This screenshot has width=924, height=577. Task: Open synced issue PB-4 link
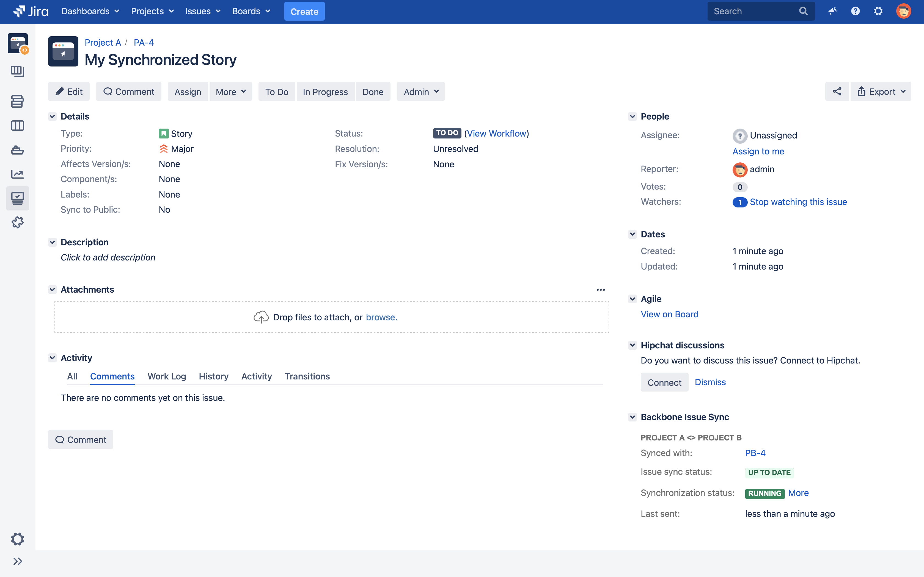coord(755,453)
